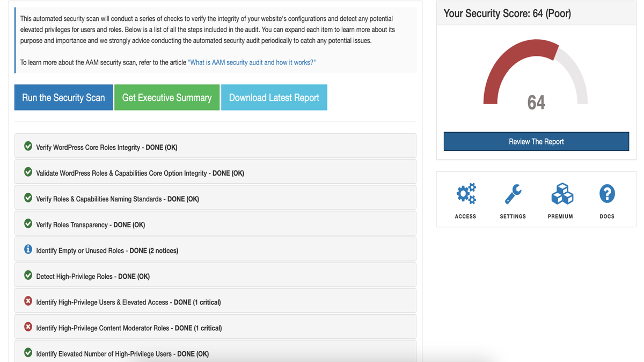Click the blue info icon on Empty or Unused Roles
The height and width of the screenshot is (362, 644).
pos(28,249)
